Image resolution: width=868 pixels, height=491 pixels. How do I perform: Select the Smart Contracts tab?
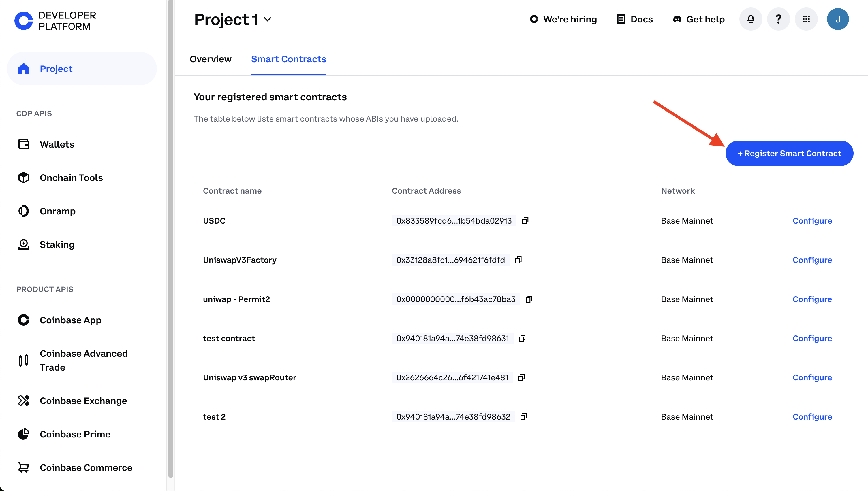pos(289,59)
